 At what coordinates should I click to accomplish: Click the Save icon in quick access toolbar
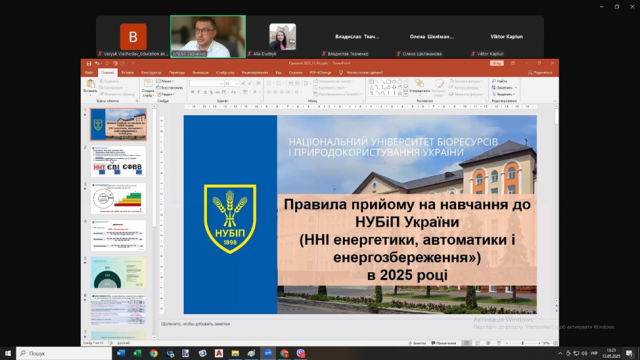coord(89,63)
